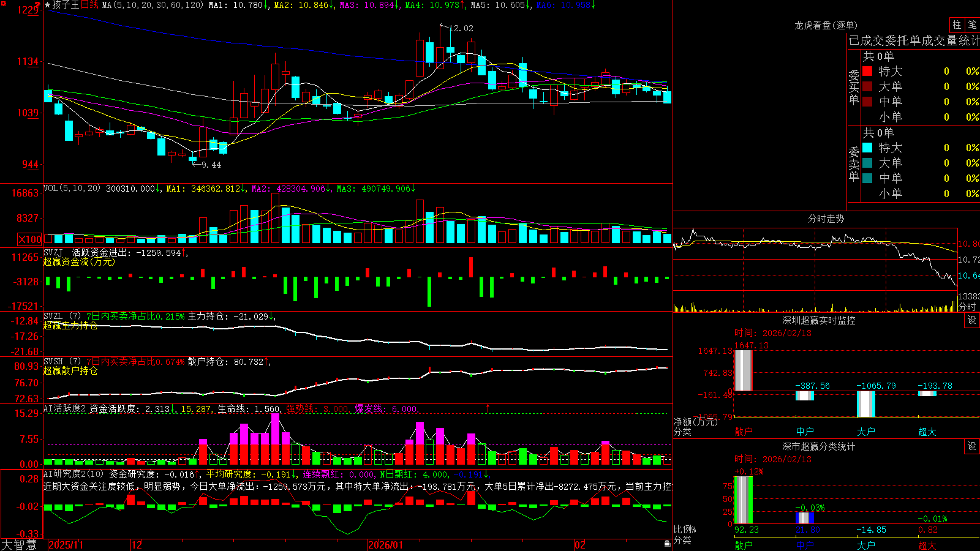980x551 pixels.
Task: Click MA(5,10,20,30,60,120) indicator parameters
Action: [153, 5]
